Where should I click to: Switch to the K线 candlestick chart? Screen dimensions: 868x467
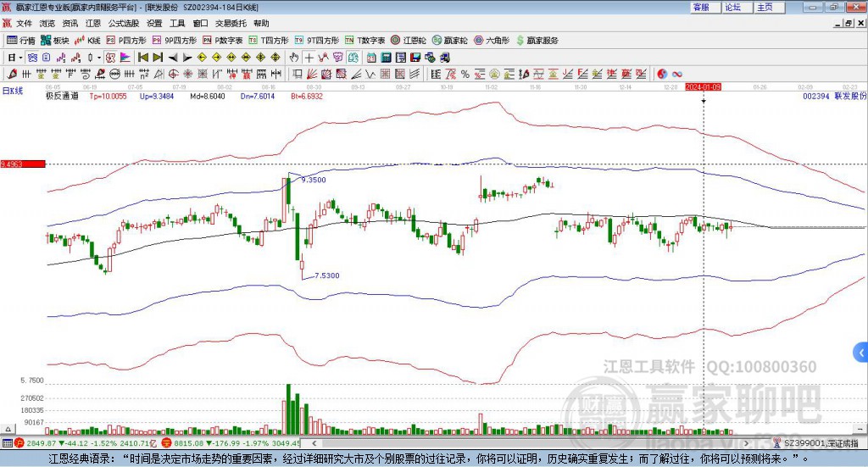(x=87, y=41)
